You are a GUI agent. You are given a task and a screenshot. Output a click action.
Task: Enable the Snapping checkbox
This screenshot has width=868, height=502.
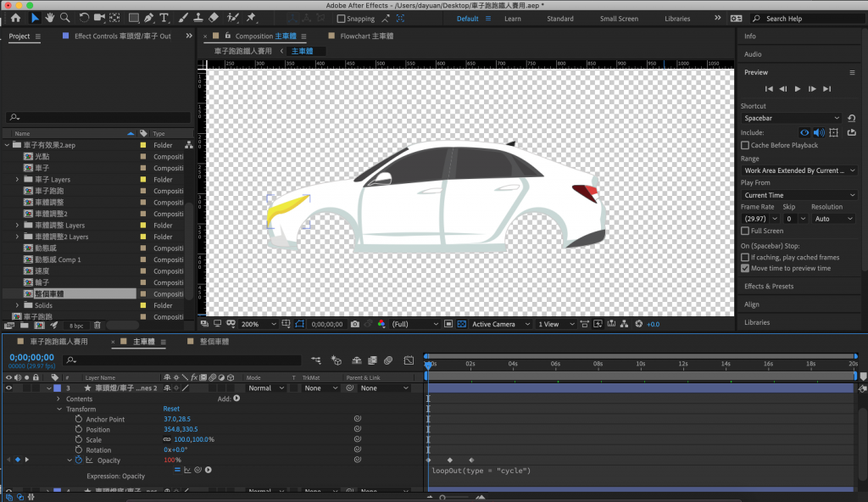coord(342,19)
